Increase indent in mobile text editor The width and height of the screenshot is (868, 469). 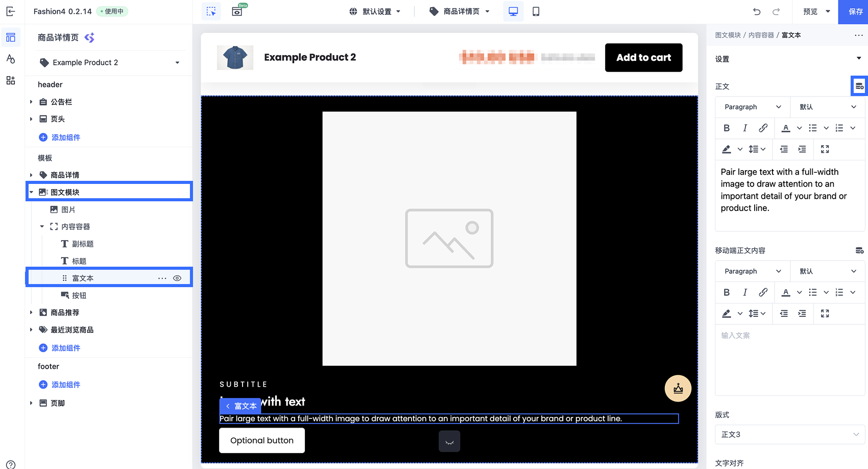tap(802, 313)
